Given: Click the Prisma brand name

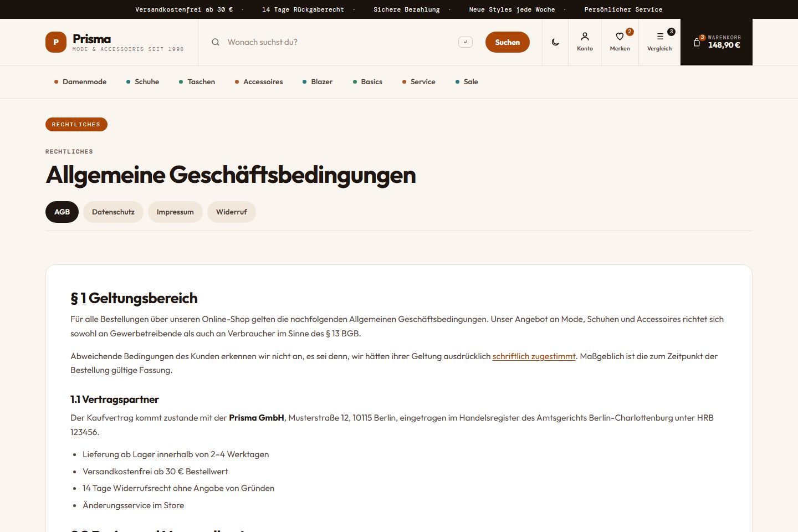Looking at the screenshot, I should [x=92, y=39].
